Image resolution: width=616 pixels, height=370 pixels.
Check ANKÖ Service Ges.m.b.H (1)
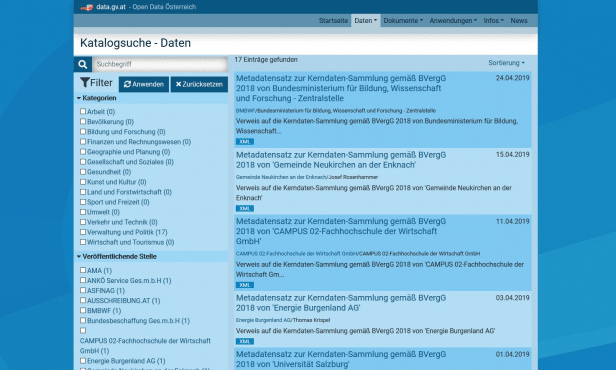[83, 280]
